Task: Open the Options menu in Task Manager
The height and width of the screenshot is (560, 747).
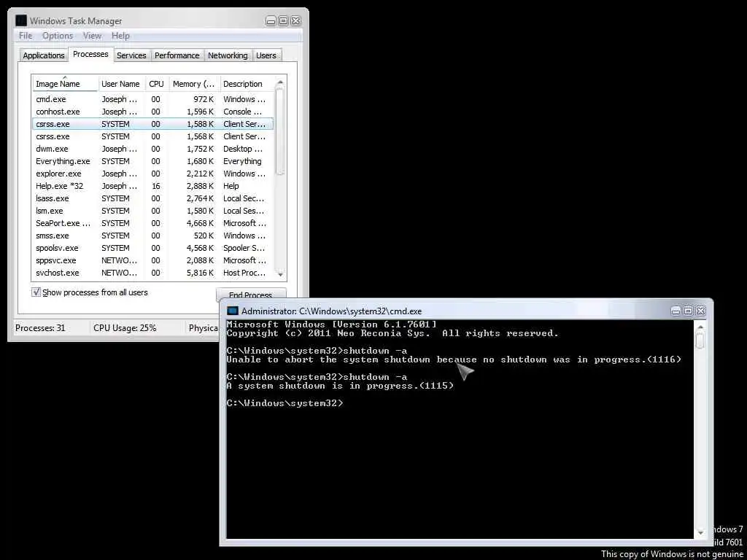Action: point(58,36)
